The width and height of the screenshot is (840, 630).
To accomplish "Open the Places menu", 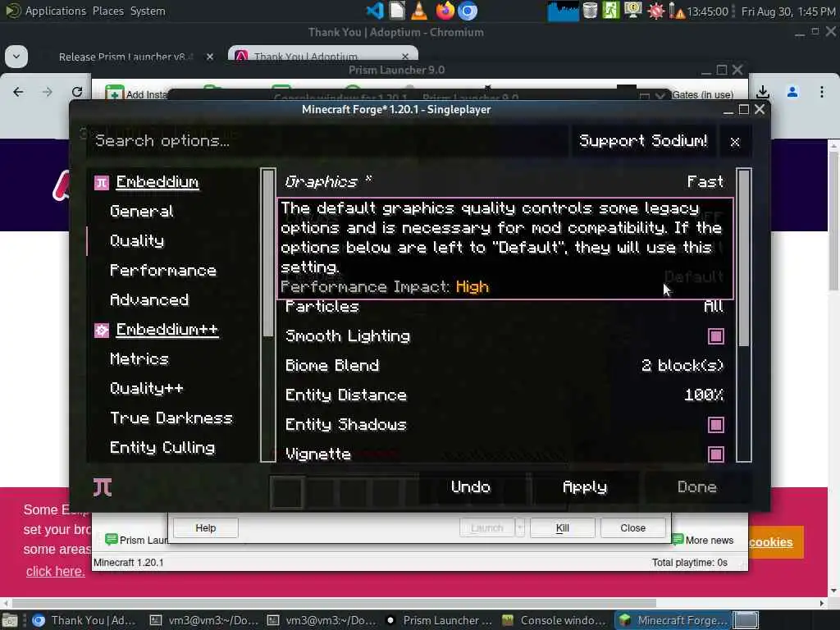I will point(107,11).
